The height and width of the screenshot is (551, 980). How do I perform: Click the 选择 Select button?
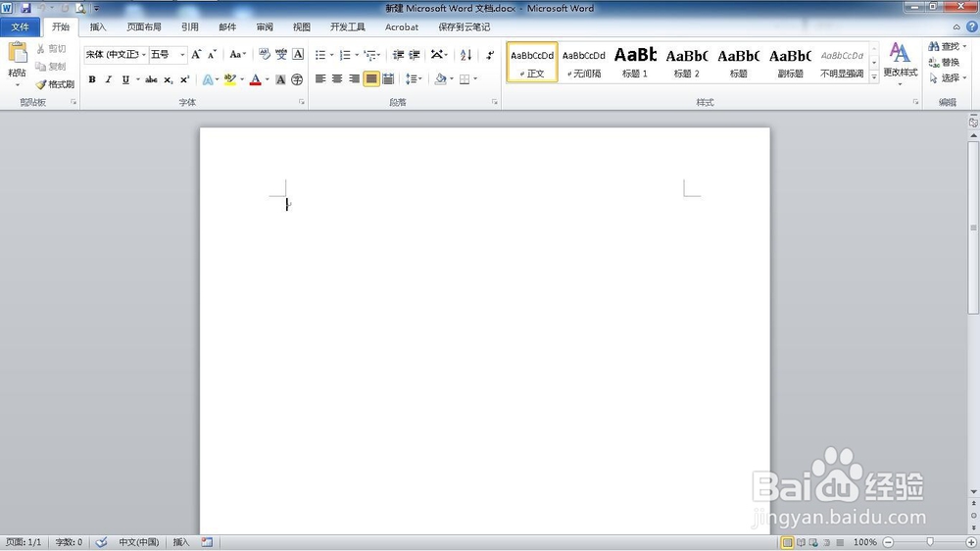[x=948, y=77]
